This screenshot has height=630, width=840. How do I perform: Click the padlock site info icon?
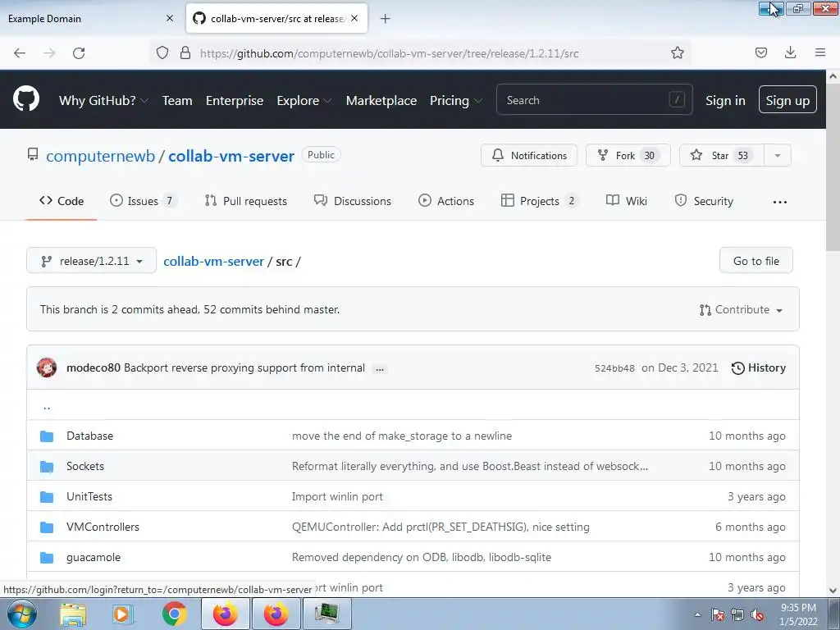tap(185, 52)
